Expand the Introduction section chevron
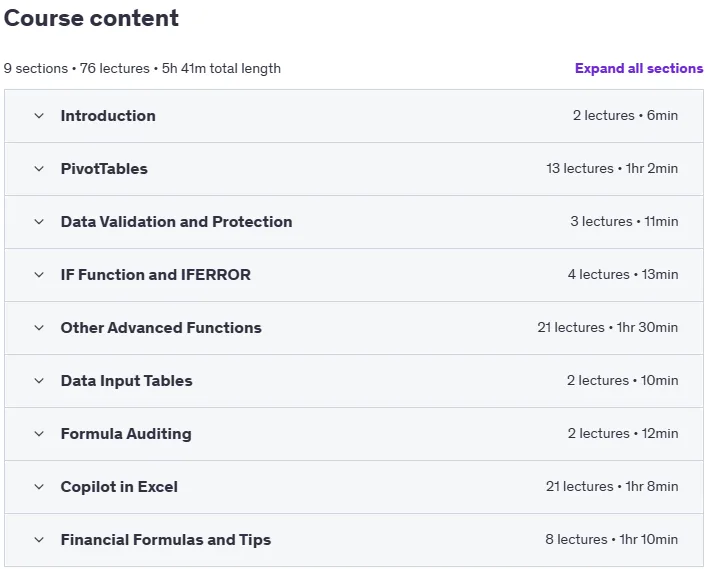The width and height of the screenshot is (709, 569). (39, 116)
